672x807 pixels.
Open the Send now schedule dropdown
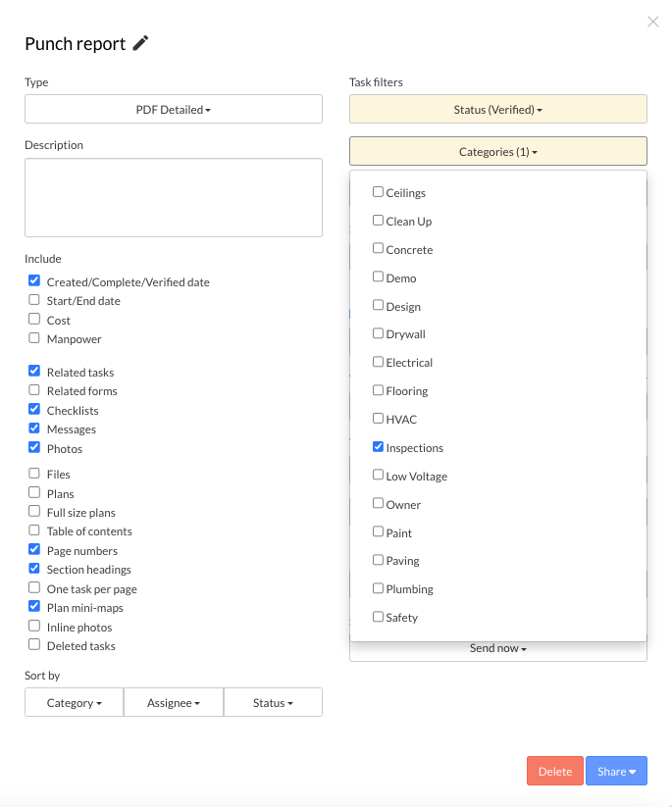click(497, 649)
